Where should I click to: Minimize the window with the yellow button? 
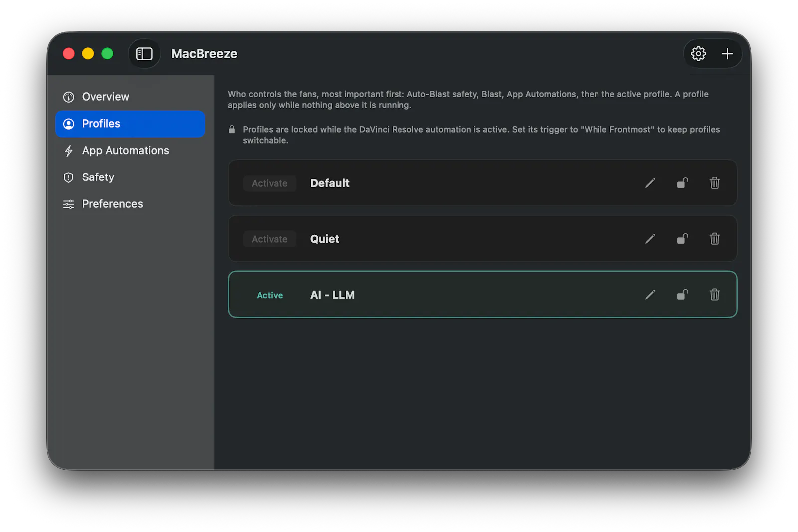(x=88, y=54)
